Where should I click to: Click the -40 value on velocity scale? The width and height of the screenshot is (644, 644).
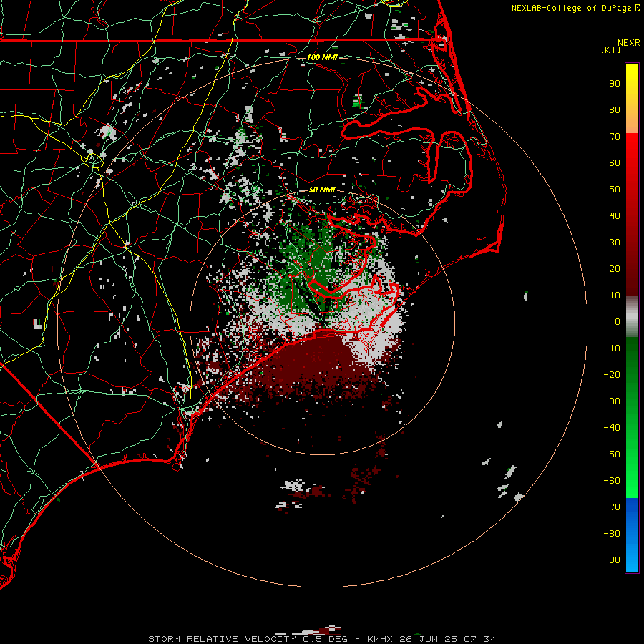point(612,428)
